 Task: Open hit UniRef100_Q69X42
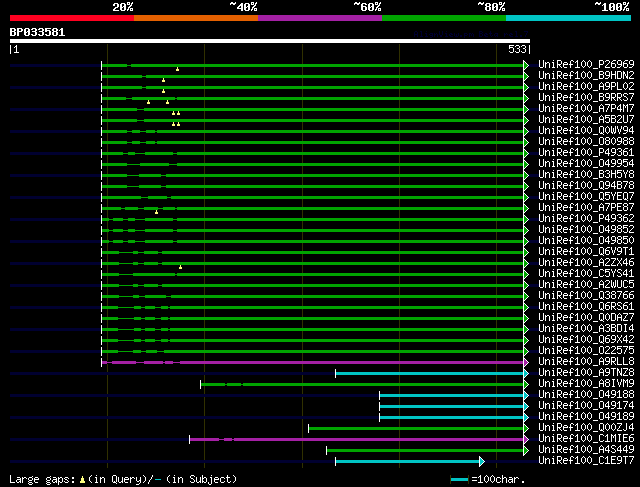coord(586,340)
